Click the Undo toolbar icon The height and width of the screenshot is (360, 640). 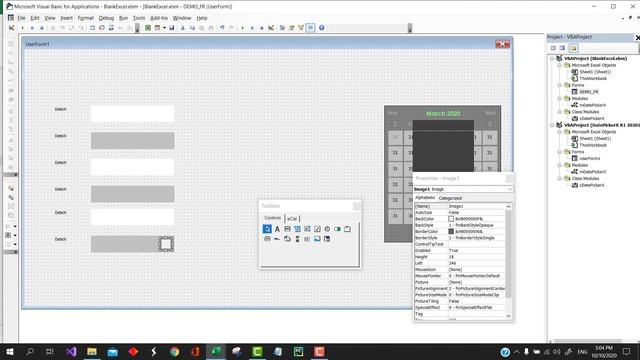coord(222,28)
